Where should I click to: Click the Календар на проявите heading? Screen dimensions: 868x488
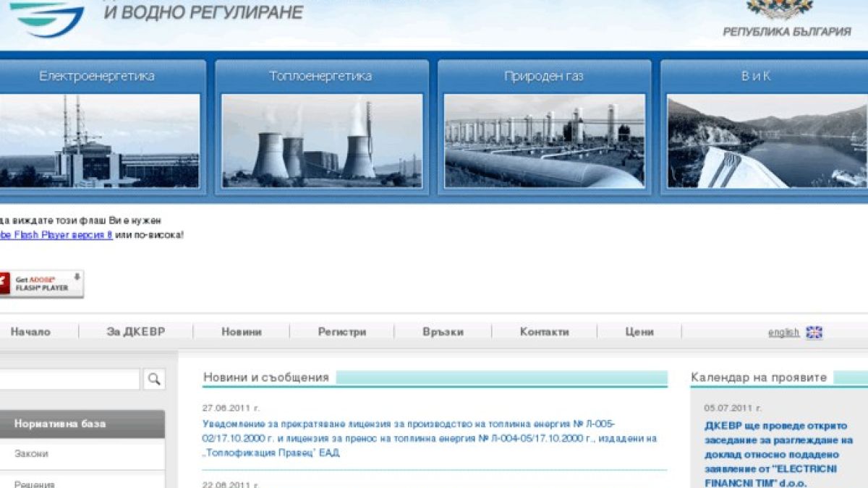pyautogui.click(x=759, y=377)
